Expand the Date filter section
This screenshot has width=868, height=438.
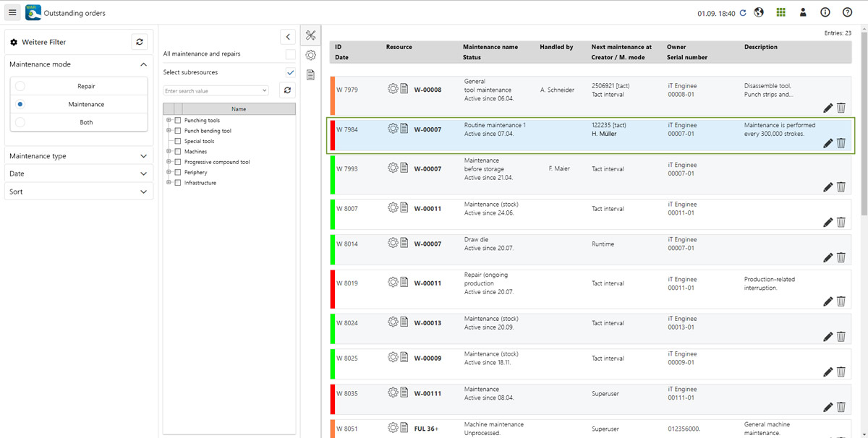[79, 173]
